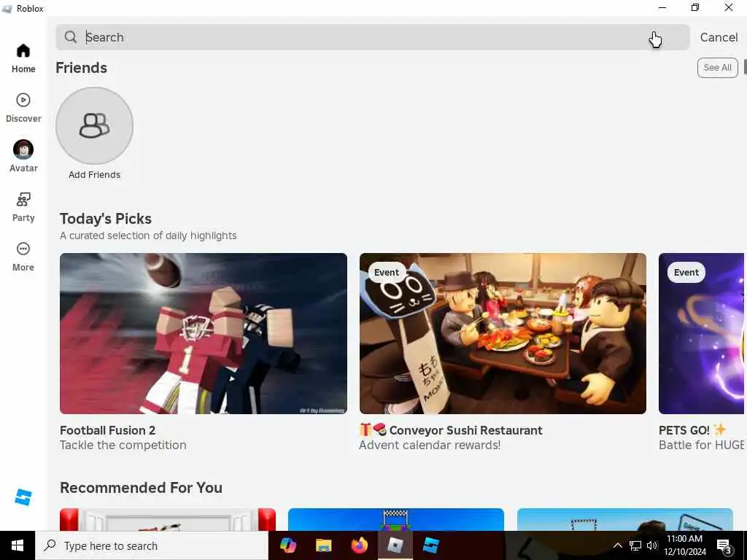The image size is (747, 560).
Task: Open middle Recommended game with checkered flag
Action: pos(396,519)
